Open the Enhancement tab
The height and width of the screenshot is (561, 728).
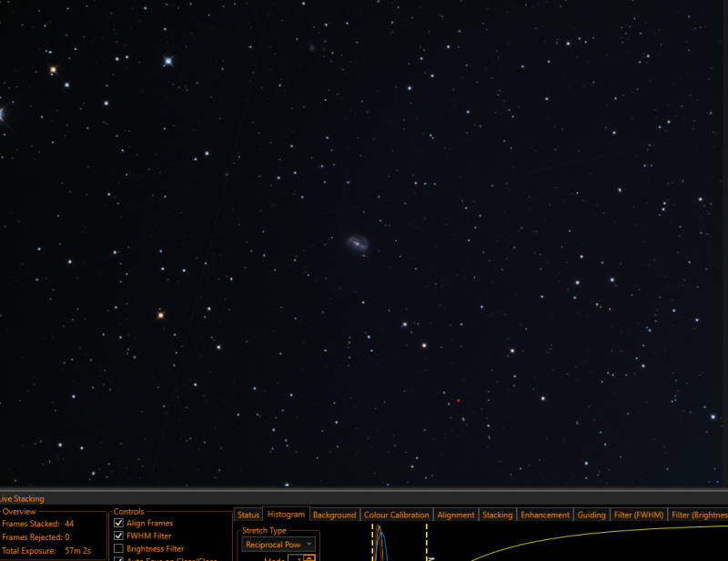[x=545, y=515]
